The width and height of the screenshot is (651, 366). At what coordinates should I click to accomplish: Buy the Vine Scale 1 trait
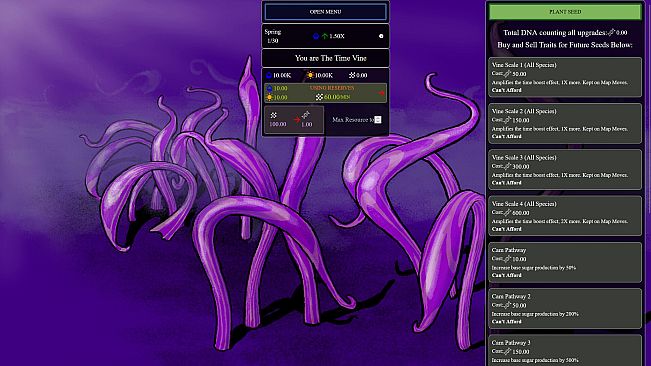(x=565, y=77)
